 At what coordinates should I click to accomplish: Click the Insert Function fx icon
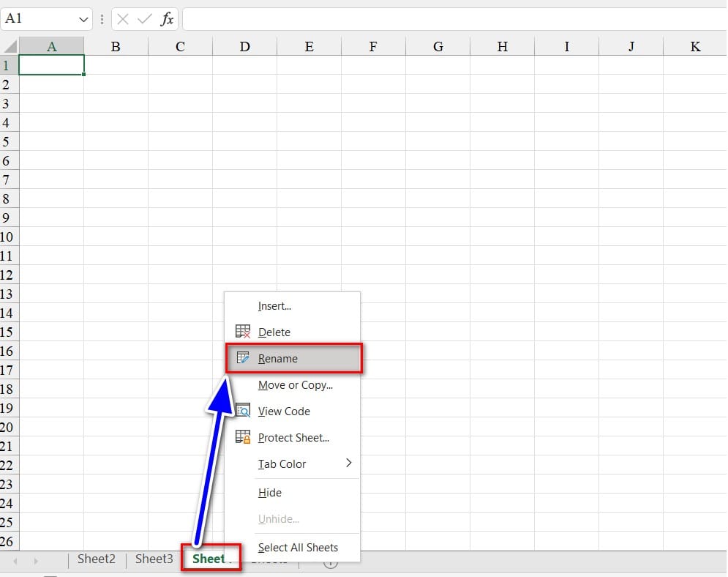(168, 19)
